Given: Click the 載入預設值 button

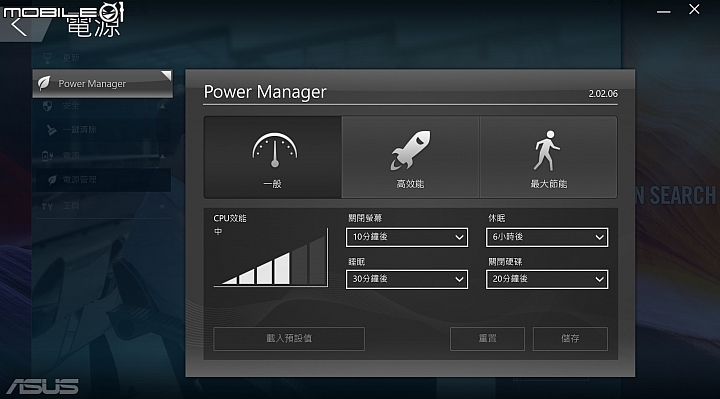Looking at the screenshot, I should [x=289, y=339].
